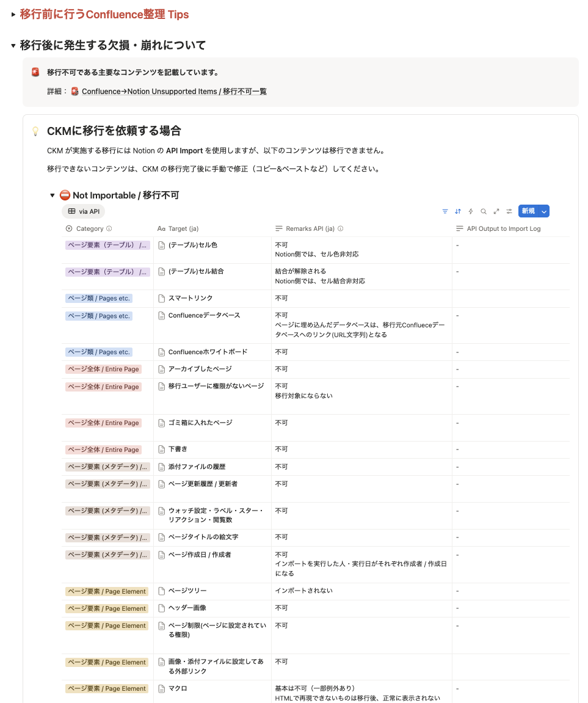Screen dimensions: 588x703
Task: Click info icon beside Remarks API (ja) header
Action: point(341,228)
